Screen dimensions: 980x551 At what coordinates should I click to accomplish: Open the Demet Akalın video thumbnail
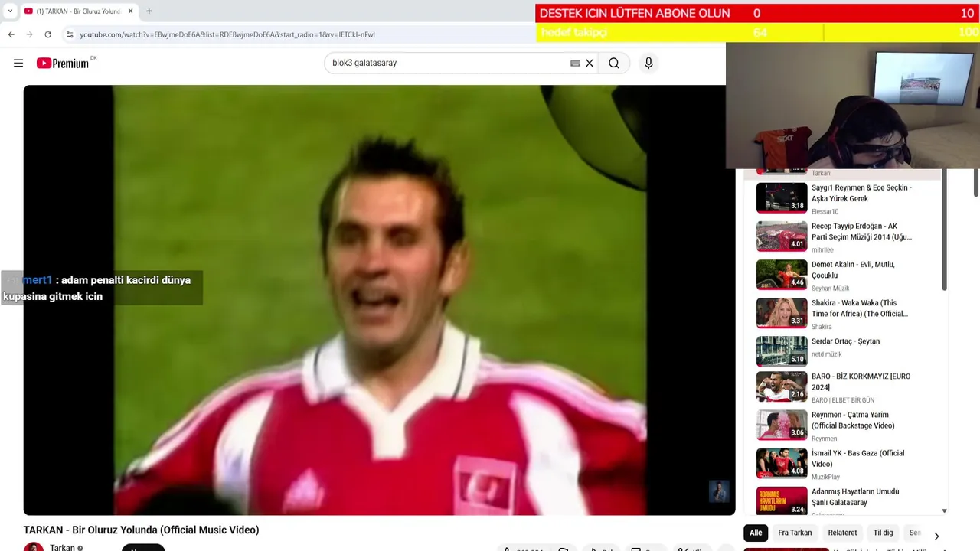click(x=782, y=274)
